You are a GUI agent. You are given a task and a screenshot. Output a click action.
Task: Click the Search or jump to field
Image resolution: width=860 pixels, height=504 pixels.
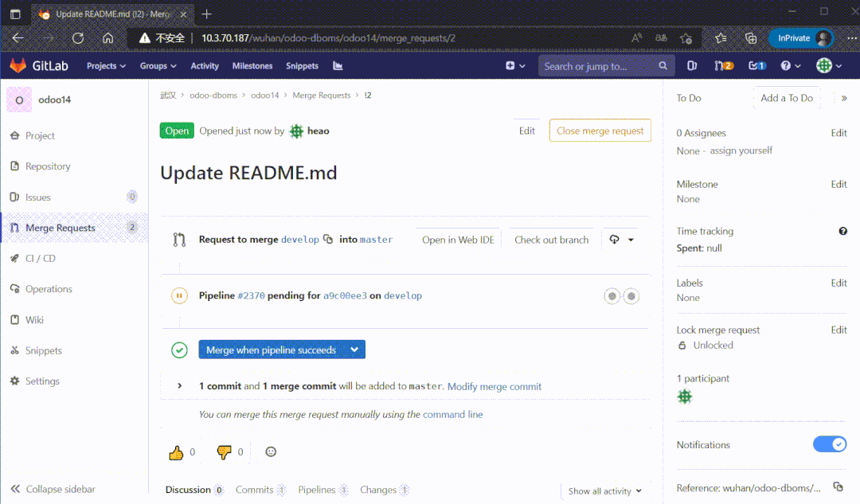click(597, 66)
